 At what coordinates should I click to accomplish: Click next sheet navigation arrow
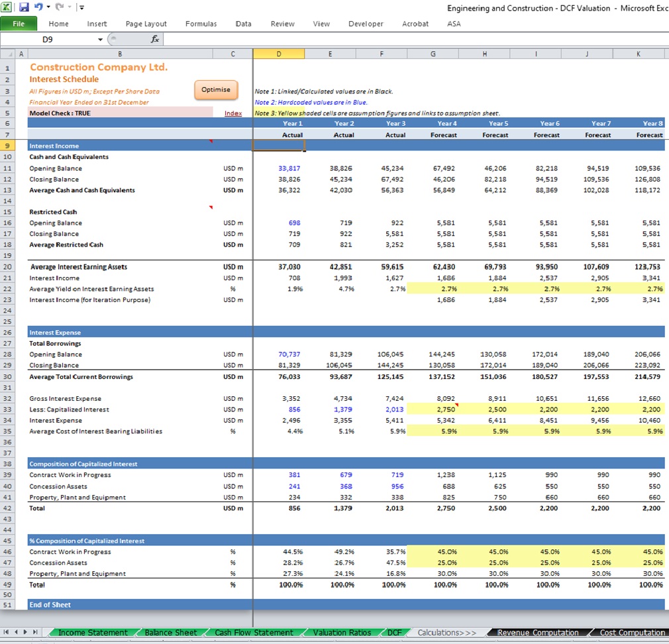tap(26, 632)
